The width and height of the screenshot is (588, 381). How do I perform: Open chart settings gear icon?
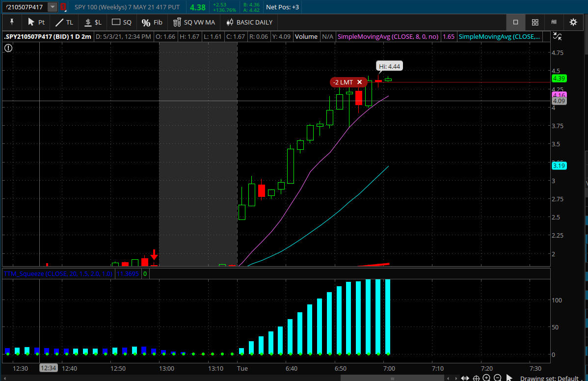click(x=573, y=22)
